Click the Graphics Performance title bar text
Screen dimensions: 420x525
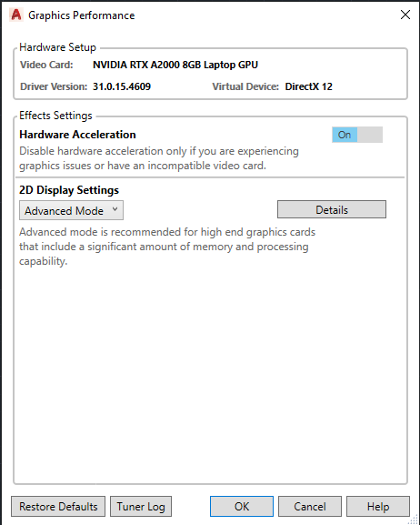[82, 15]
